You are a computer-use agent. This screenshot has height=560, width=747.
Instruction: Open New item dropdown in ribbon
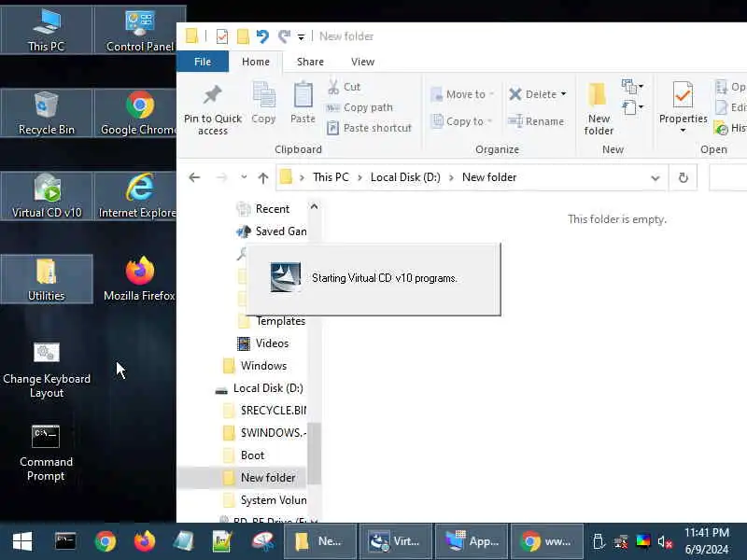(x=633, y=86)
